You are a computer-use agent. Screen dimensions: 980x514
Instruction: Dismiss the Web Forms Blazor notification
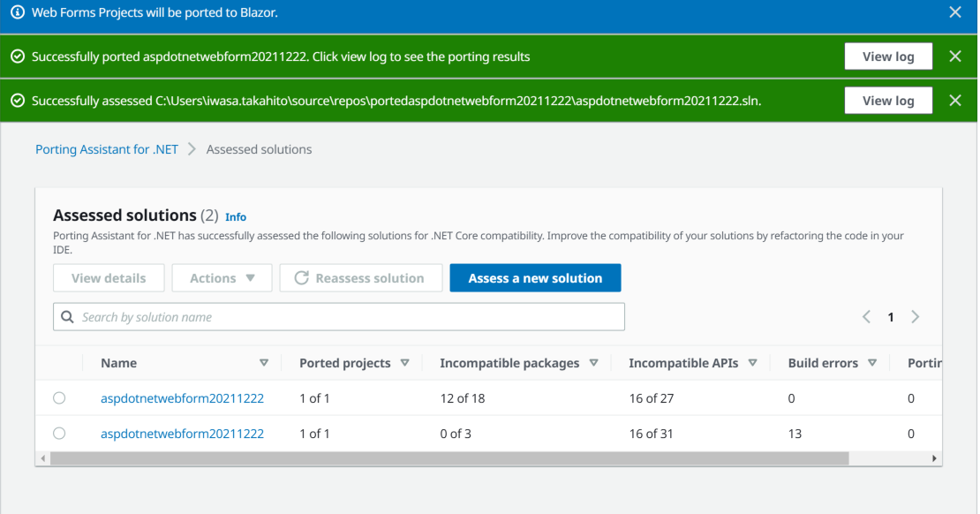(955, 12)
